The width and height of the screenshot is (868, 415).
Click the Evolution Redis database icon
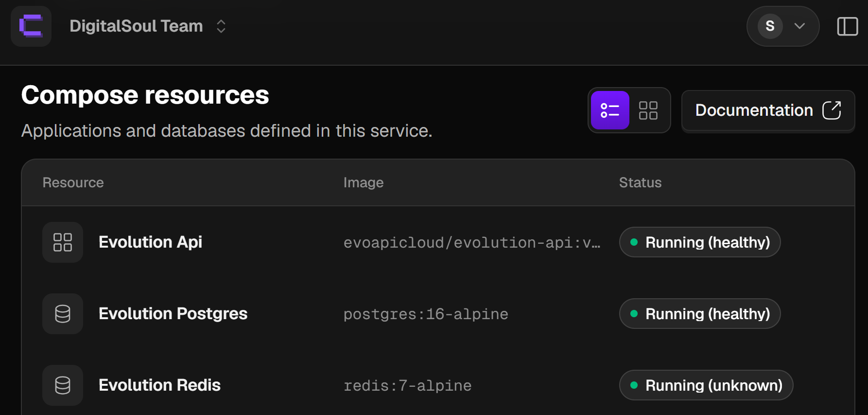point(63,385)
